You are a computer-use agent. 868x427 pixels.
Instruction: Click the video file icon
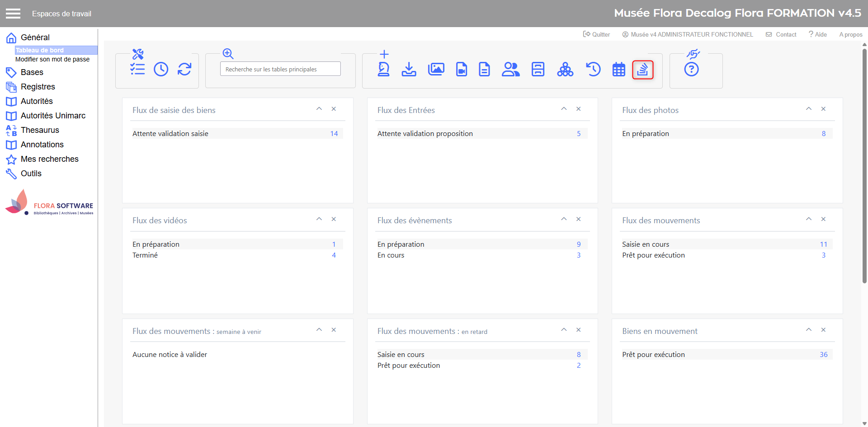pyautogui.click(x=462, y=69)
